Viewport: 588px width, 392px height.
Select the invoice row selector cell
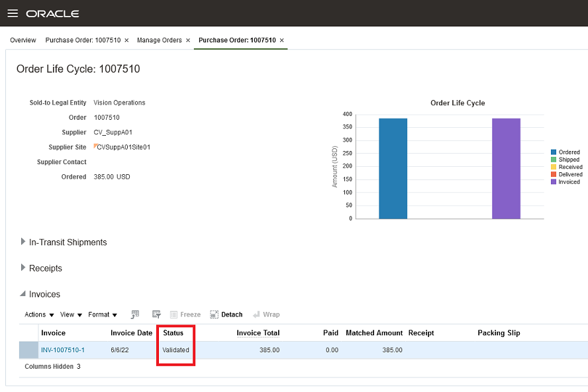[28, 350]
